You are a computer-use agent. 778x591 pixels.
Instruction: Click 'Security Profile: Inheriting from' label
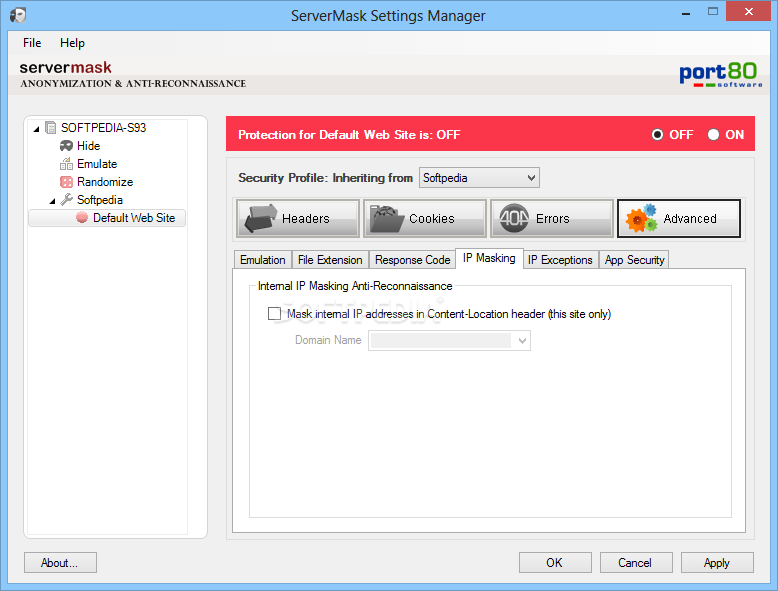click(x=325, y=178)
